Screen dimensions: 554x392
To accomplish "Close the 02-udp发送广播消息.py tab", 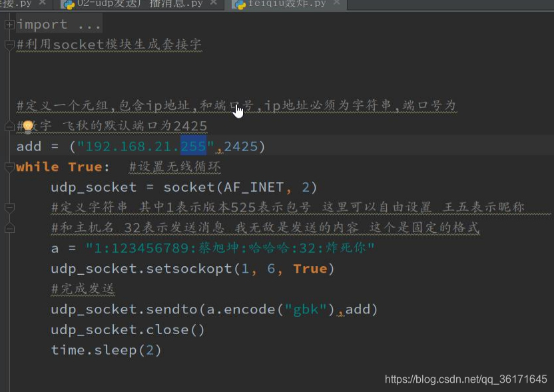I will click(x=213, y=3).
